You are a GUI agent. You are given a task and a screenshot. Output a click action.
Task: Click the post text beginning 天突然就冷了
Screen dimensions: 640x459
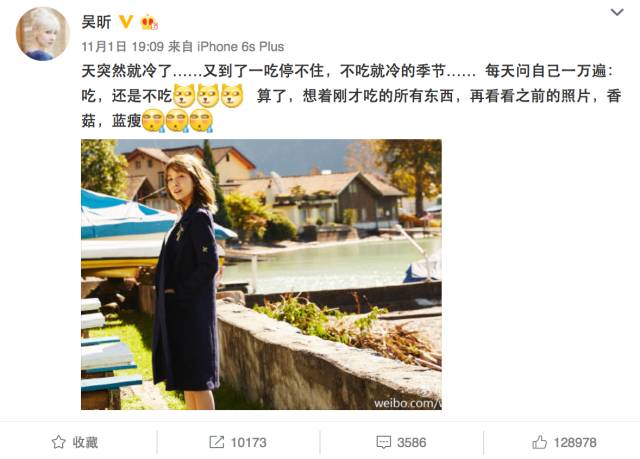point(351,96)
